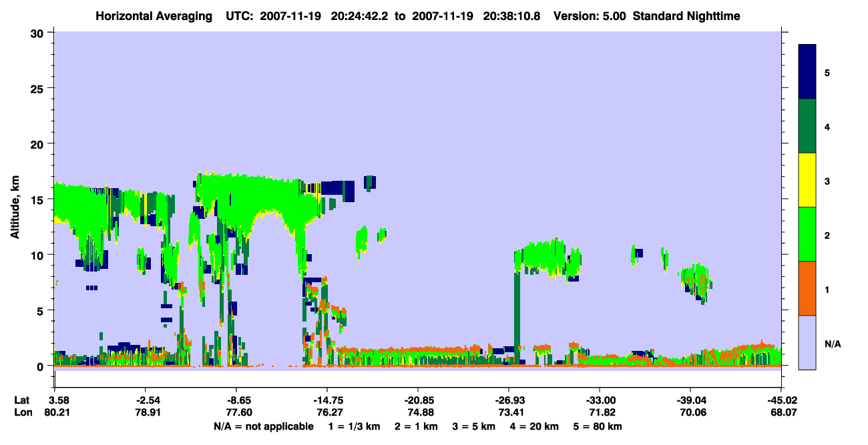Click the color bar label '3'
Viewport: 868px width, 445px height.
point(827,181)
